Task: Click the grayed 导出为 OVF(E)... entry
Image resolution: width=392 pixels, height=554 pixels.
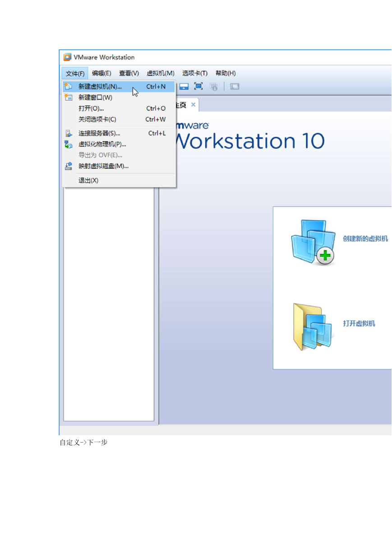Action: pos(119,155)
